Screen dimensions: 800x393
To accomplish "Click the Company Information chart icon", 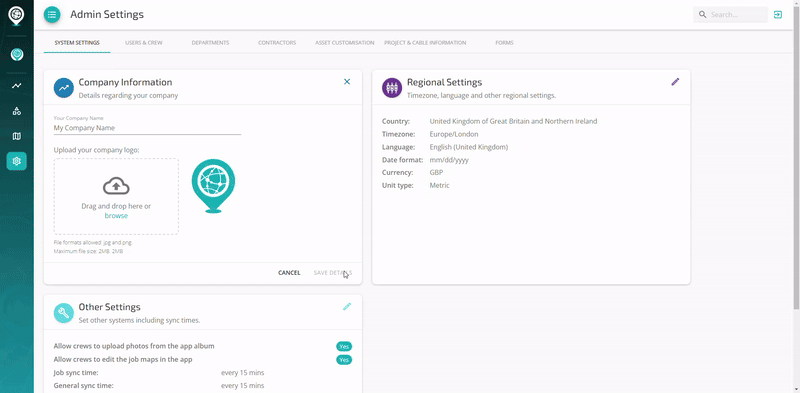I will point(64,88).
